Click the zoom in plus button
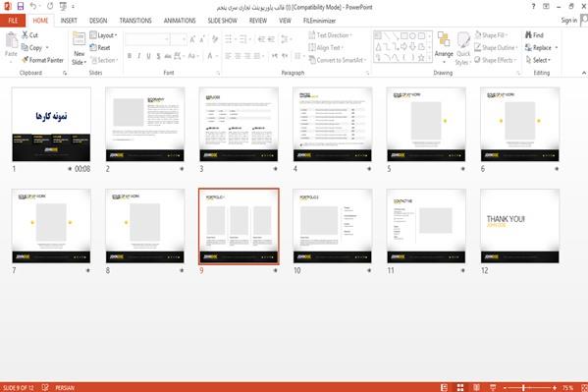This screenshot has height=392, width=588. tap(555, 387)
